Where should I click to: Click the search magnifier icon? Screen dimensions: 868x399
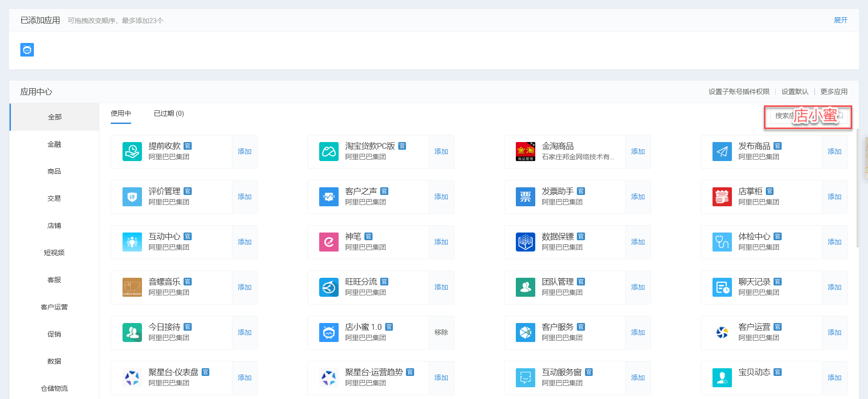(841, 116)
